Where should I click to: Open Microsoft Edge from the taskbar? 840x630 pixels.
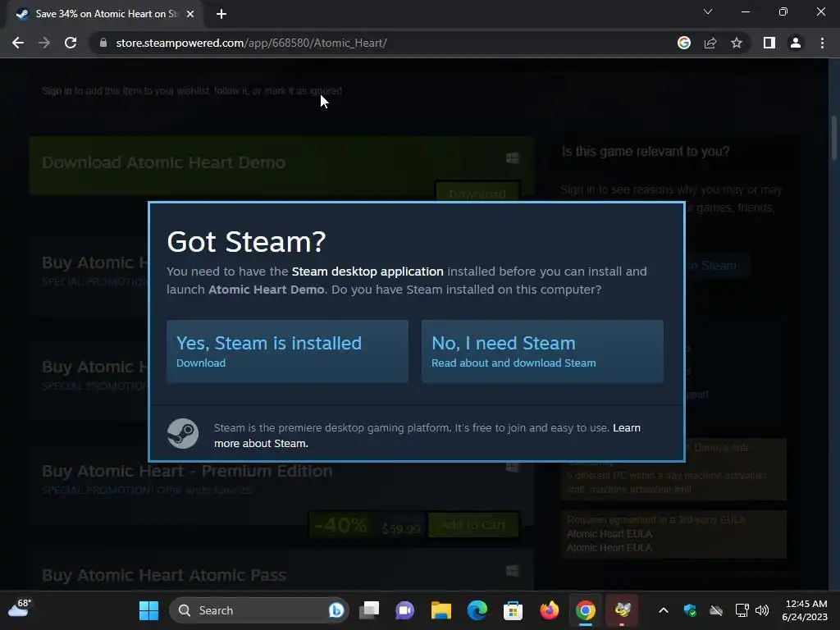(477, 610)
